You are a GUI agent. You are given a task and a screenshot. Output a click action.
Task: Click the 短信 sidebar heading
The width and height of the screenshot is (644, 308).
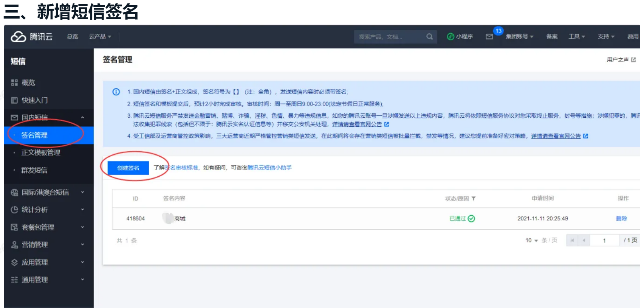point(18,61)
